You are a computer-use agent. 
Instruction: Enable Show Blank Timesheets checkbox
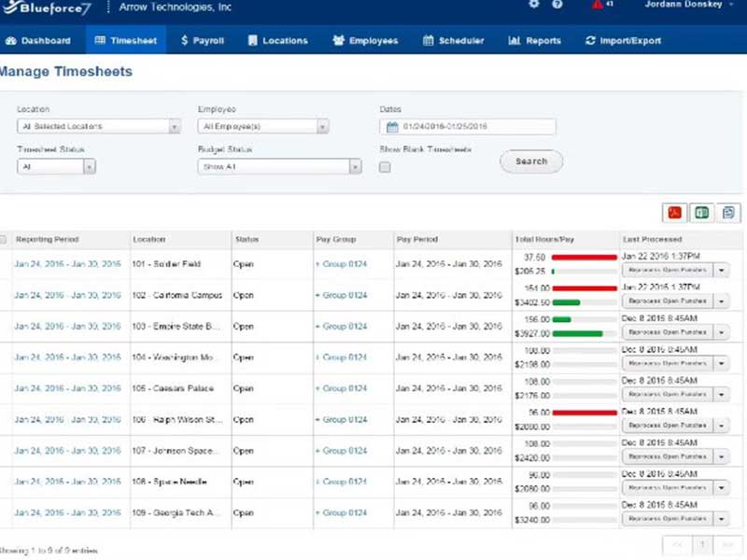pos(385,167)
